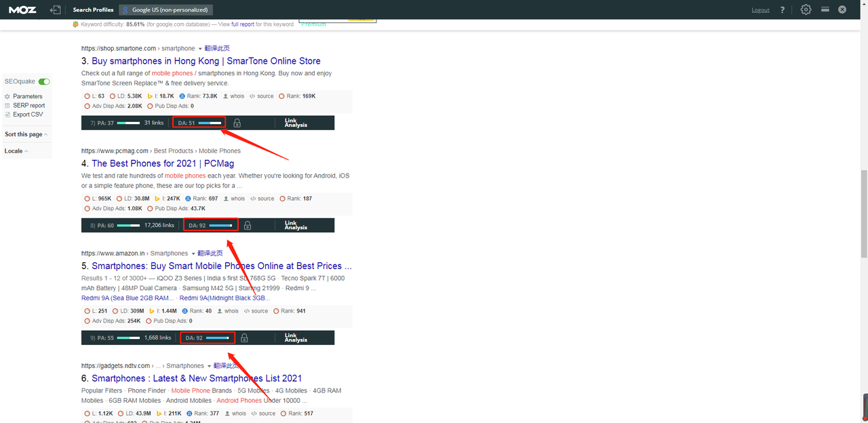The height and width of the screenshot is (423, 868).
Task: Click the DA: 51 authority bar
Action: 199,123
